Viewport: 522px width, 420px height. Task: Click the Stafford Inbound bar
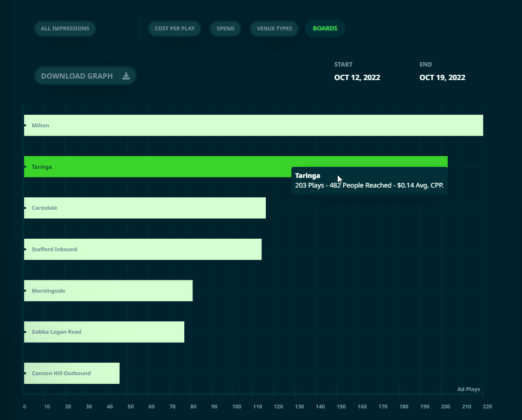(x=143, y=249)
